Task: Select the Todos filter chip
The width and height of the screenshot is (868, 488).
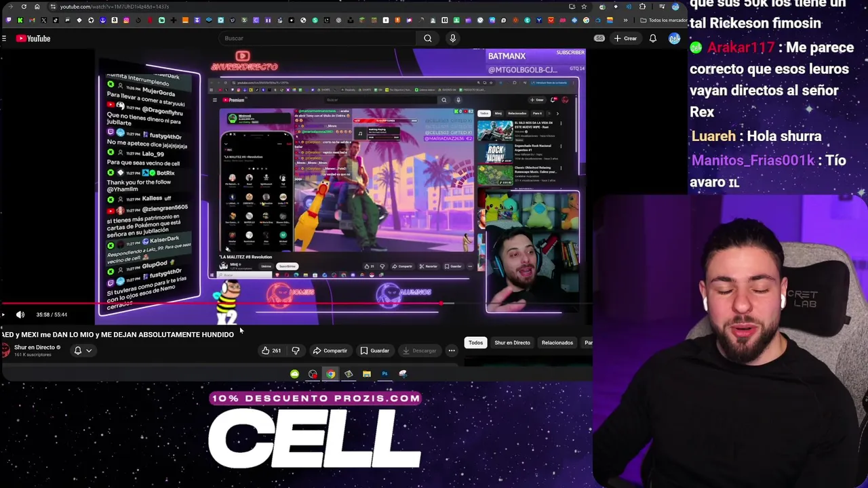Action: point(476,343)
